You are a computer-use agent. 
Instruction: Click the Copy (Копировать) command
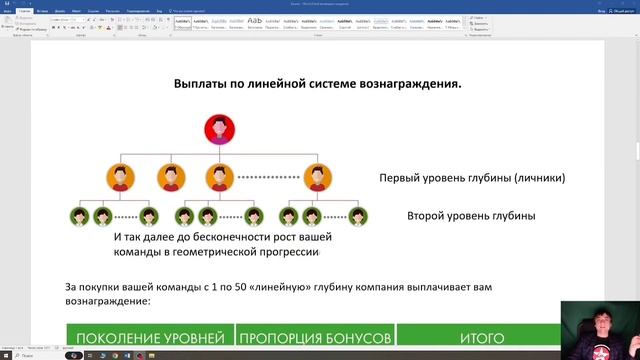[26, 24]
